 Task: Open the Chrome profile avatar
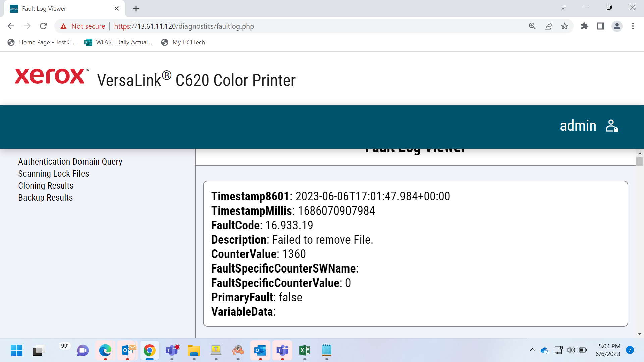(x=617, y=26)
